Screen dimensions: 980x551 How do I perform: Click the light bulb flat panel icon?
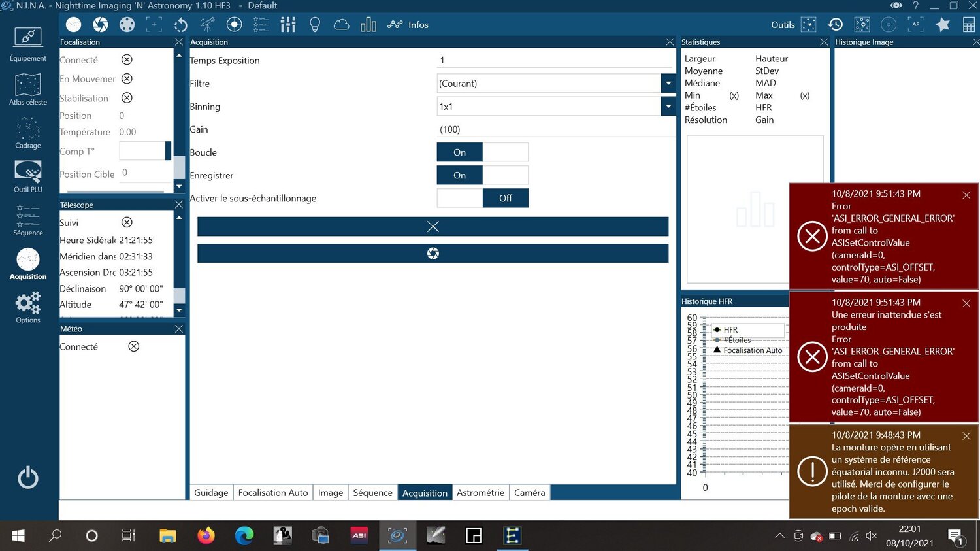point(315,25)
